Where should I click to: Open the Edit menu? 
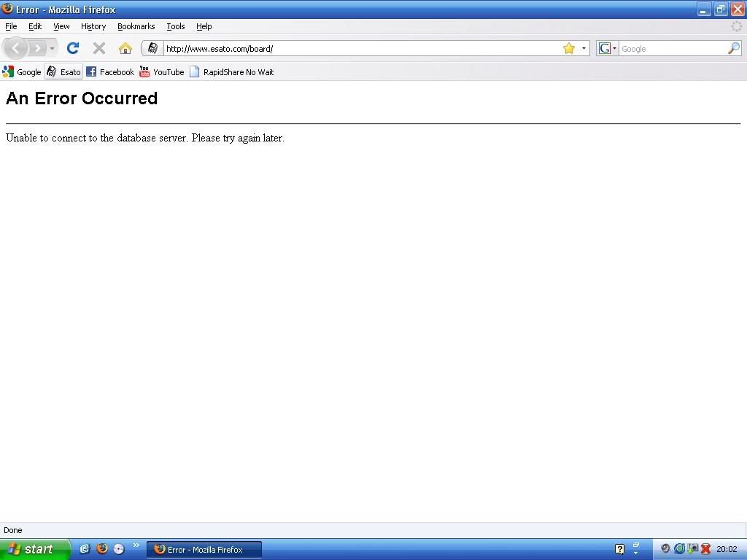click(x=35, y=26)
